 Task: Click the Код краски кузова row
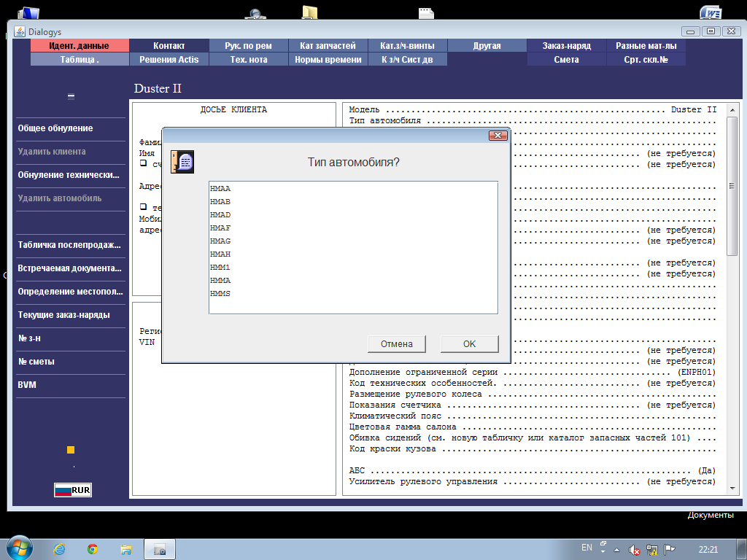click(533, 449)
